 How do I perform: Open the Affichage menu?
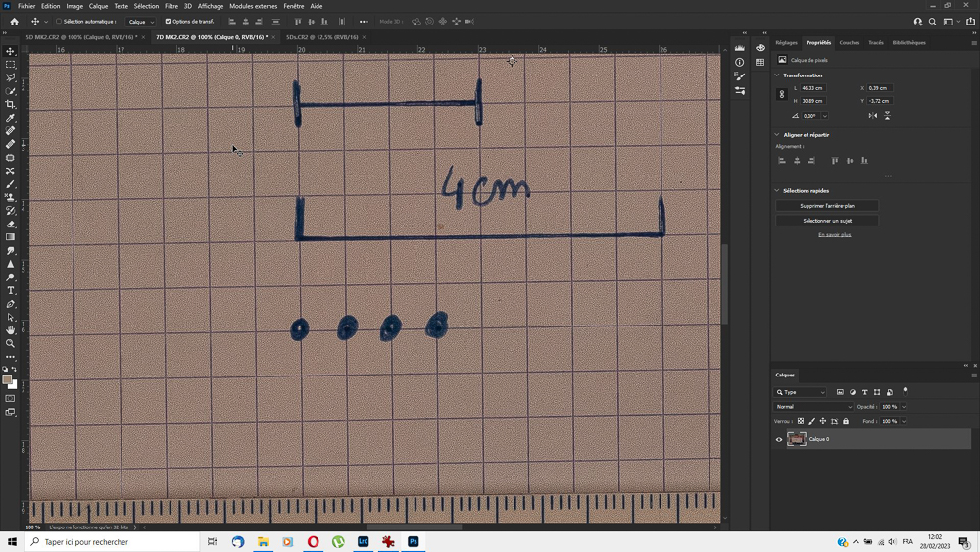click(211, 6)
